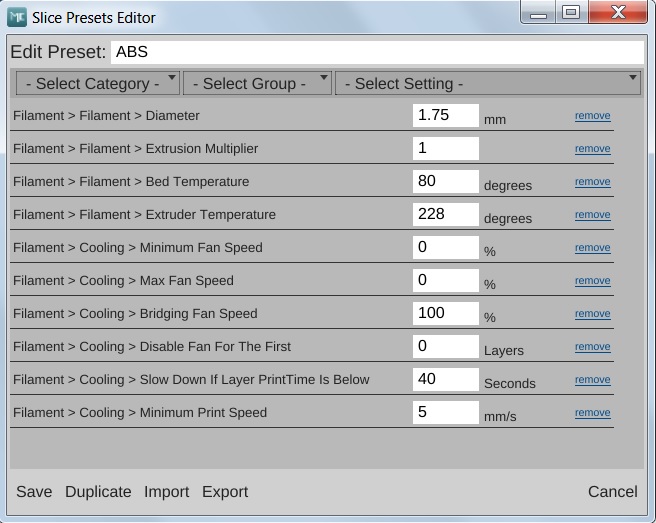This screenshot has width=656, height=523.
Task: Select the Bed Temperature value field
Action: coord(445,181)
